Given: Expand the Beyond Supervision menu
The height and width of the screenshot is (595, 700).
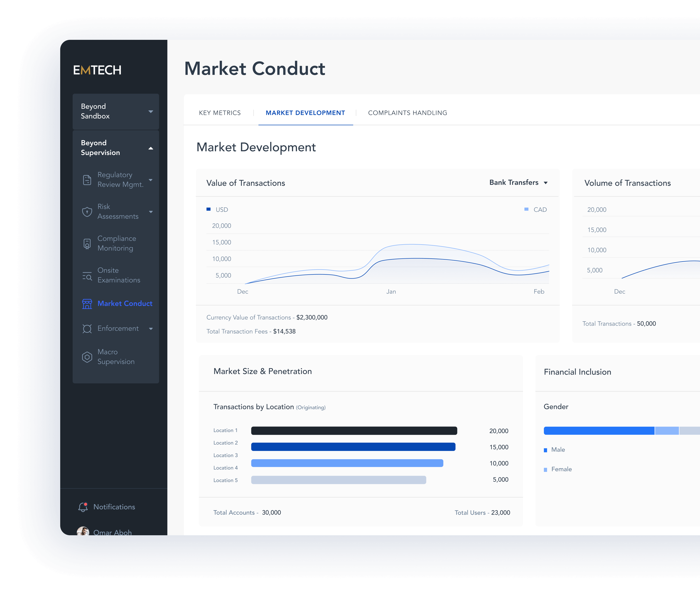Looking at the screenshot, I should click(152, 148).
